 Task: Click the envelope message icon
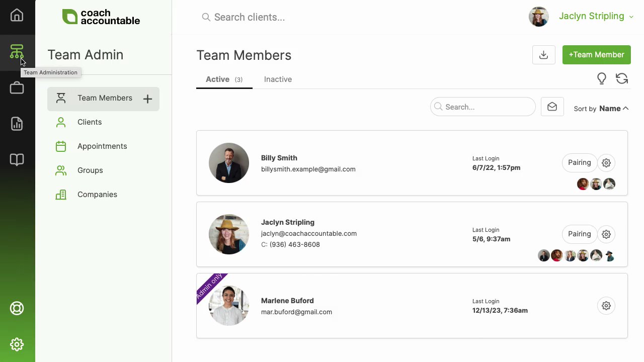click(x=552, y=107)
